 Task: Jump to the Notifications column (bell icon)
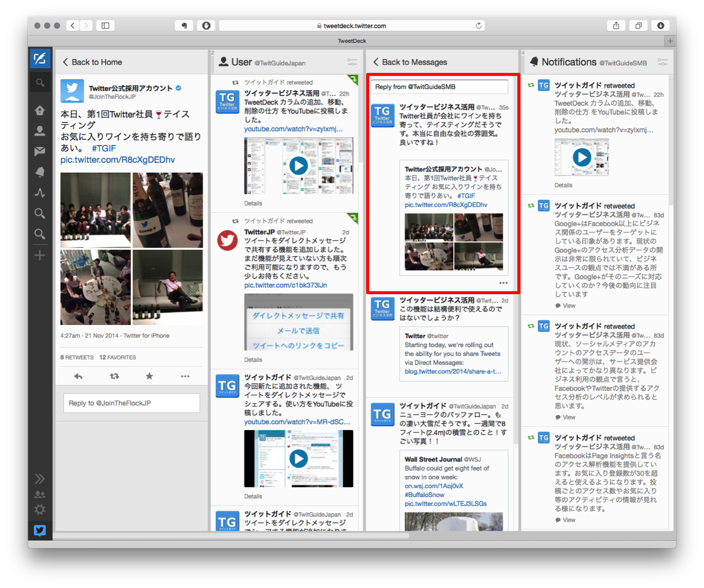coord(40,172)
